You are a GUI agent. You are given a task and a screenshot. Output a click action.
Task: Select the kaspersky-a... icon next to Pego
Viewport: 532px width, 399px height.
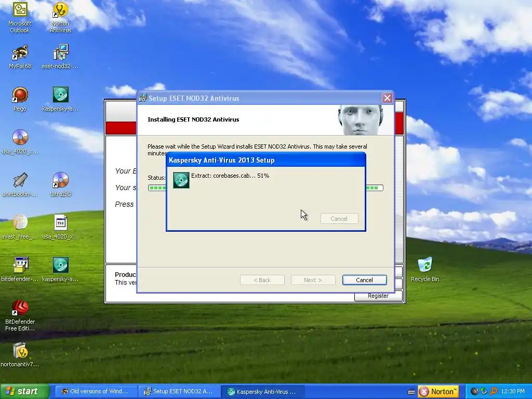pyautogui.click(x=60, y=99)
